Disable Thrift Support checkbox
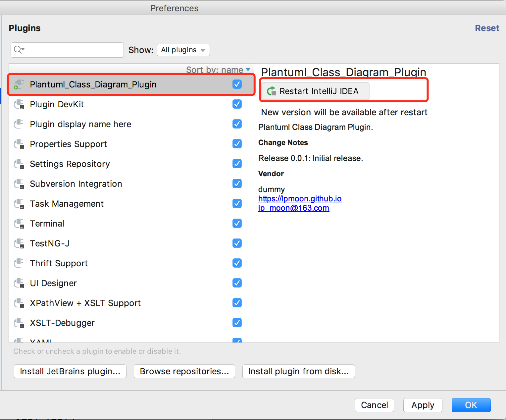This screenshot has height=420, width=506. click(237, 263)
